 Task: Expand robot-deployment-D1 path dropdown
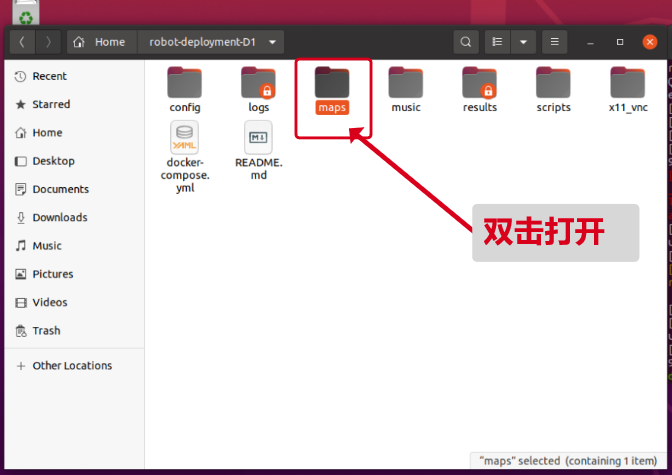272,42
